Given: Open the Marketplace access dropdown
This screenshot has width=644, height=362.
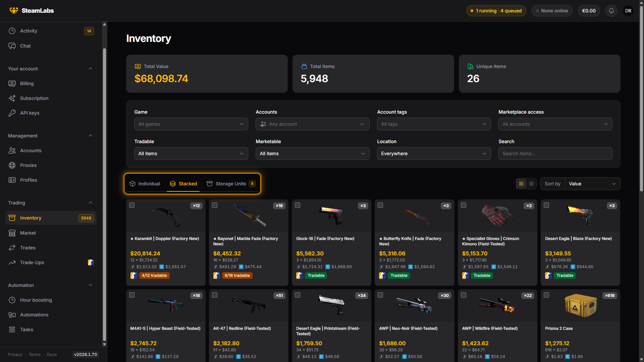Looking at the screenshot, I should tap(555, 124).
